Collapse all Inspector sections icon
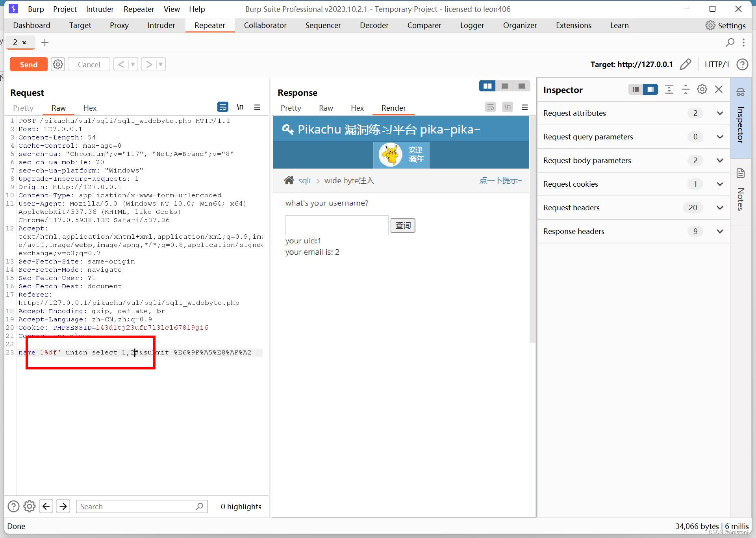 (x=686, y=89)
